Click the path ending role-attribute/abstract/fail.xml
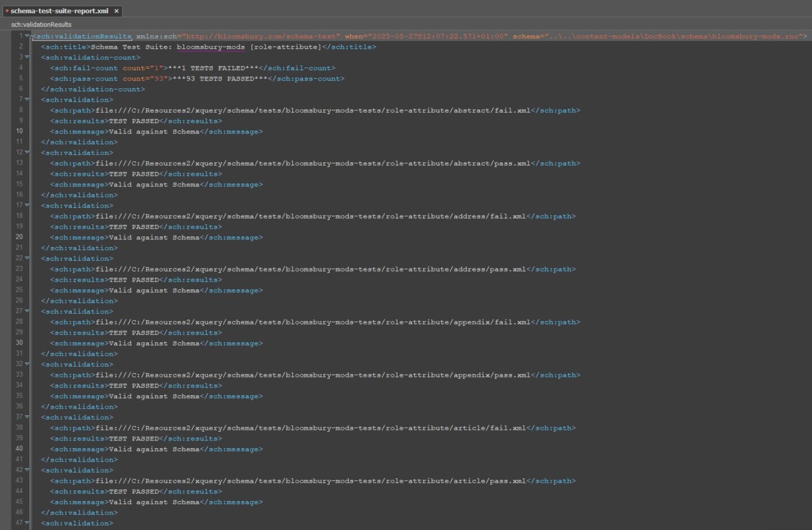 pos(313,110)
